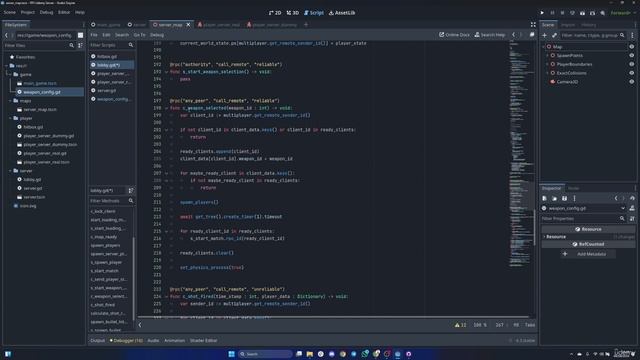Click the Filter Properties field
The height and width of the screenshot is (360, 640).
coord(584,219)
